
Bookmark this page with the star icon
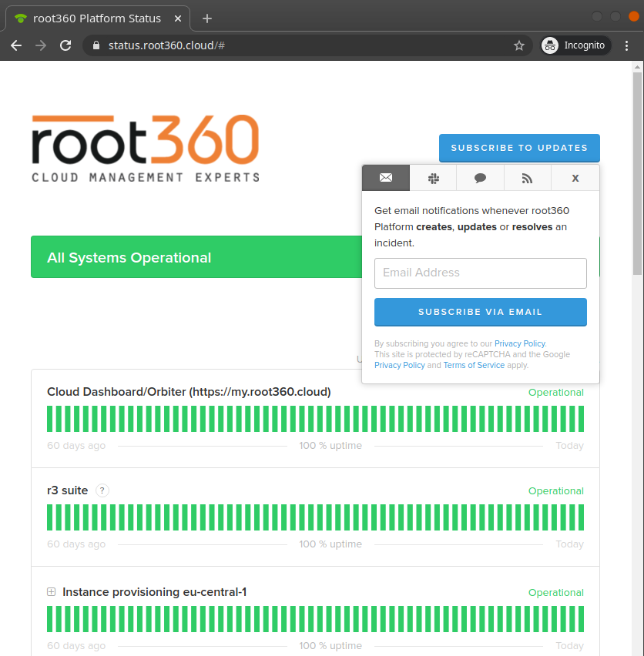519,45
